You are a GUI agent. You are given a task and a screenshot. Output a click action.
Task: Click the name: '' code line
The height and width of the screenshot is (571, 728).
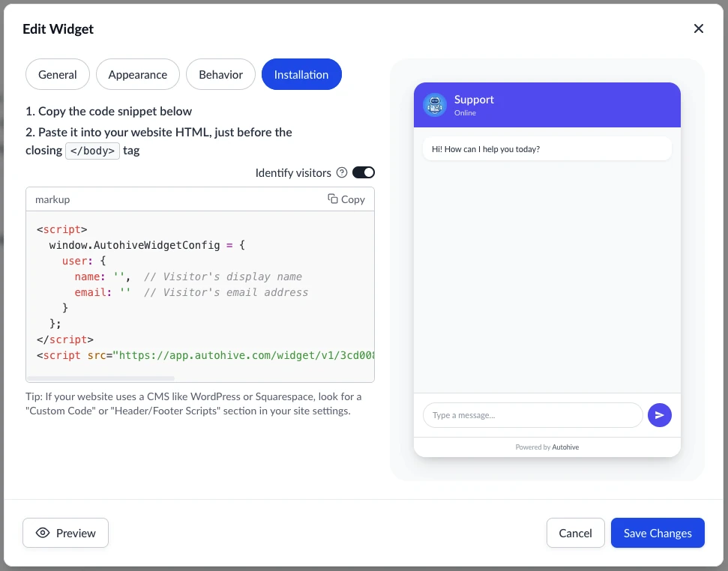point(188,277)
